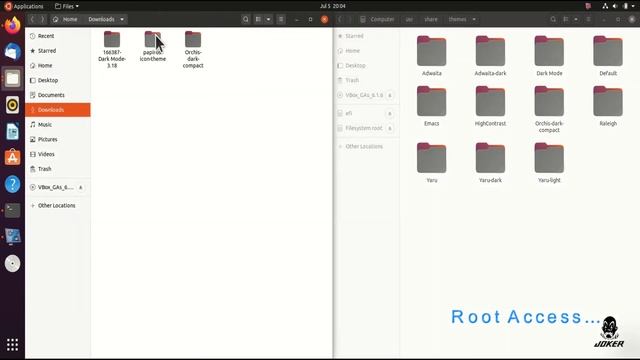
Task: Open the Files app menu in top bar
Action: pos(67,6)
